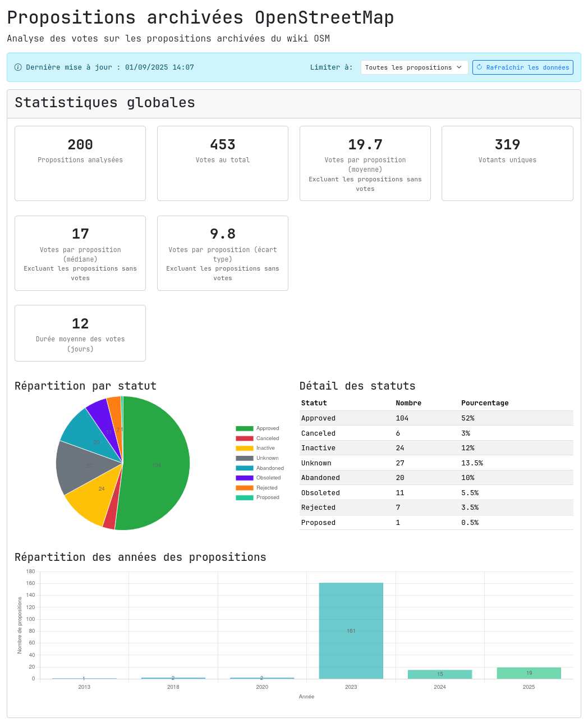Click the 2024 bar showing 15

pos(440,674)
